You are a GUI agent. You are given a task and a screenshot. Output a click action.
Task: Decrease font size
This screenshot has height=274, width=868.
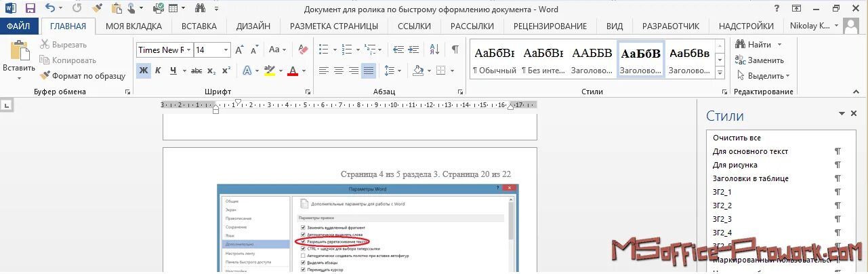[x=253, y=50]
